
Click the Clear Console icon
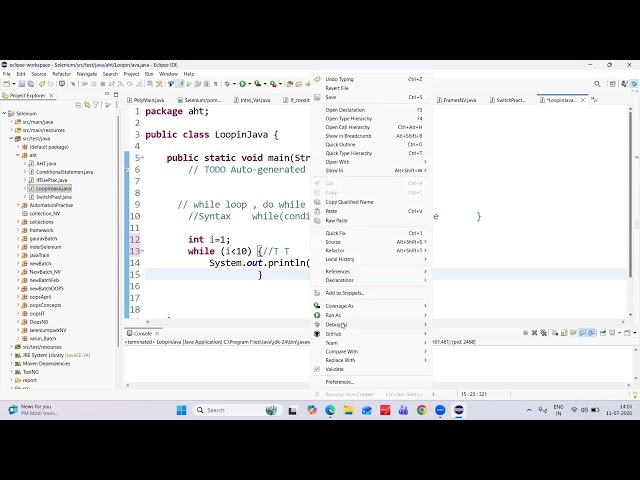pos(555,333)
